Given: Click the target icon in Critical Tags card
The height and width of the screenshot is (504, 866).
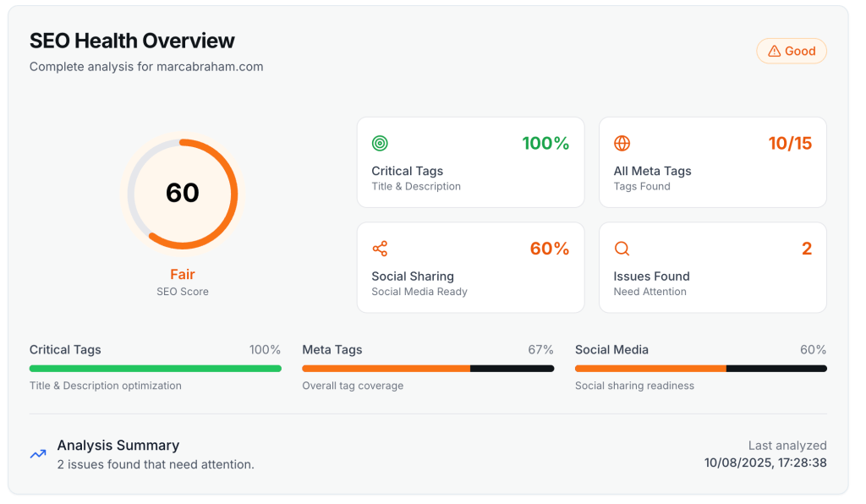Looking at the screenshot, I should click(381, 144).
